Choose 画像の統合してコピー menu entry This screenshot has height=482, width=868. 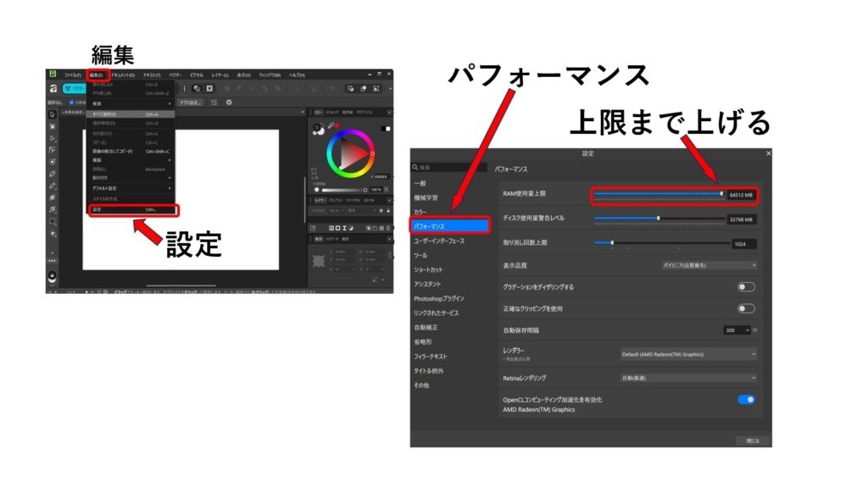coord(131,151)
